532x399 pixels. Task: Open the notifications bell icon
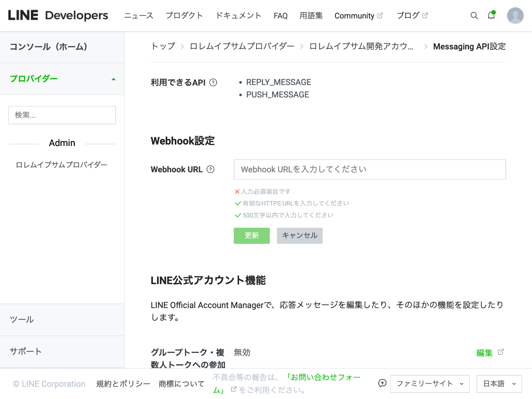(491, 15)
